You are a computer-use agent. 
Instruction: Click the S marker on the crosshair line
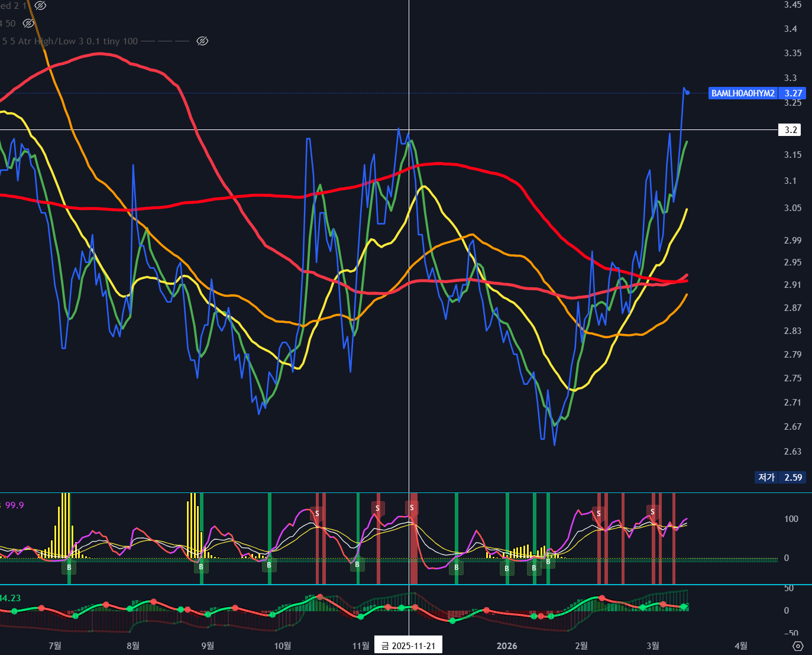click(x=412, y=508)
